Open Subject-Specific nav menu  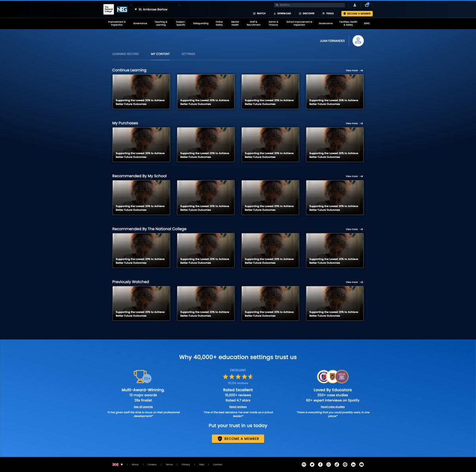pos(181,23)
